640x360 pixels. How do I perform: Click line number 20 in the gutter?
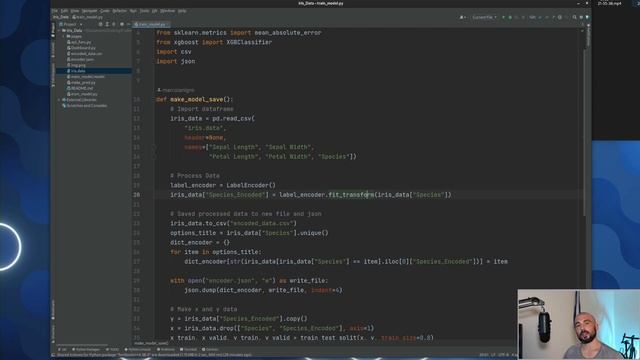click(136, 195)
